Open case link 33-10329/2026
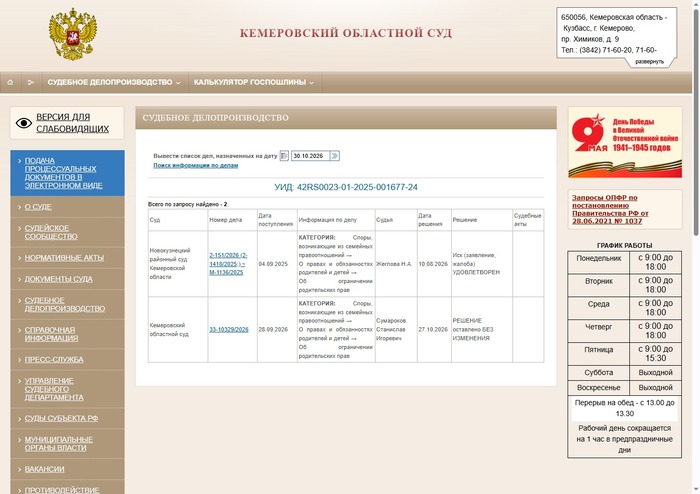Image resolution: width=700 pixels, height=494 pixels. coord(229,329)
